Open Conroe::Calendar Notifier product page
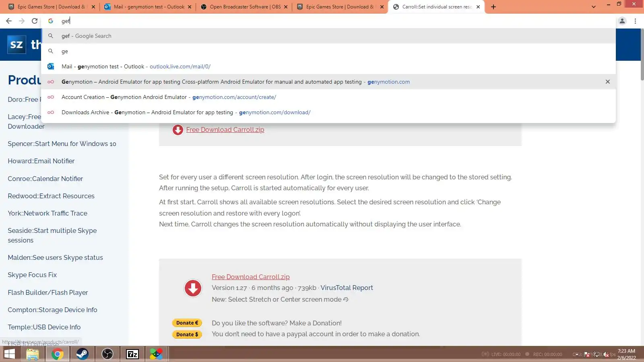Image resolution: width=644 pixels, height=362 pixels. (45, 179)
